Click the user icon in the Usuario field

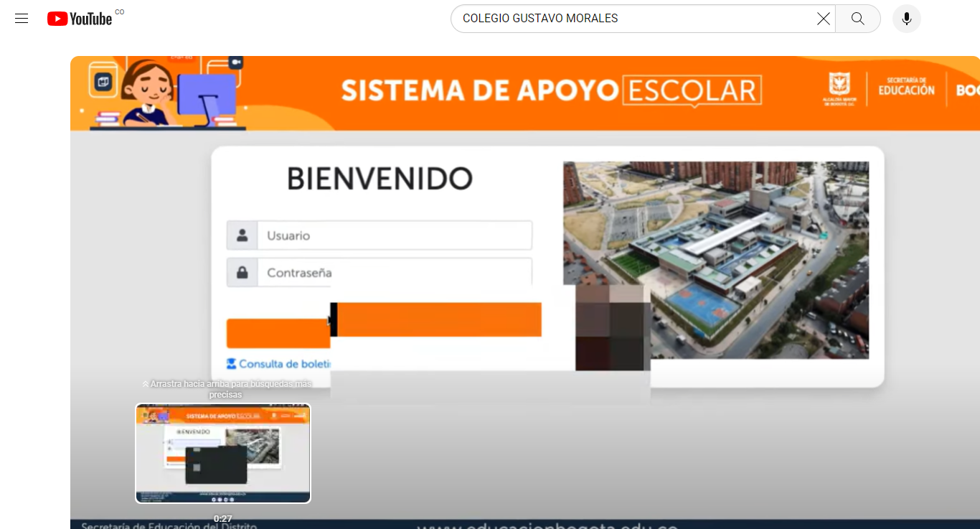243,235
